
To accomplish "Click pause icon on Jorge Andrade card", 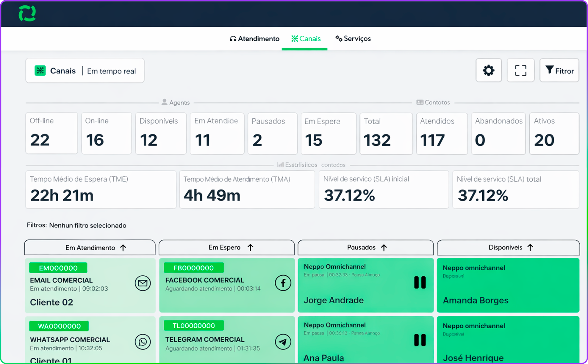I will click(420, 283).
